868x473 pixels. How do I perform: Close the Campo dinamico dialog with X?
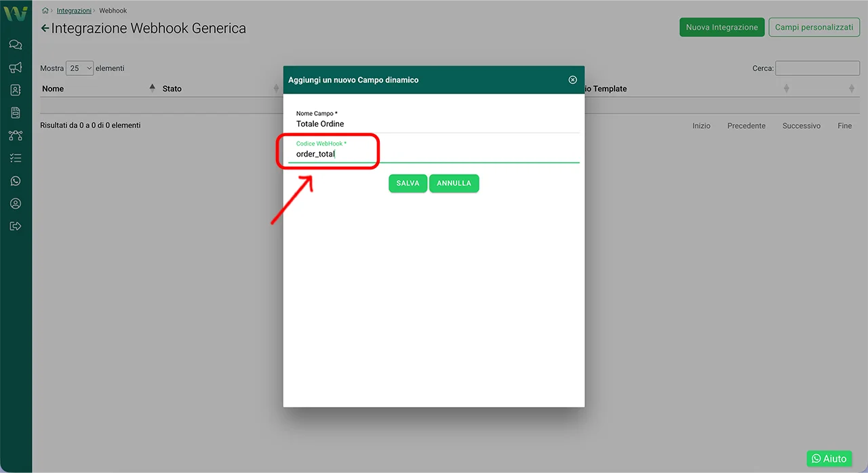coord(572,80)
